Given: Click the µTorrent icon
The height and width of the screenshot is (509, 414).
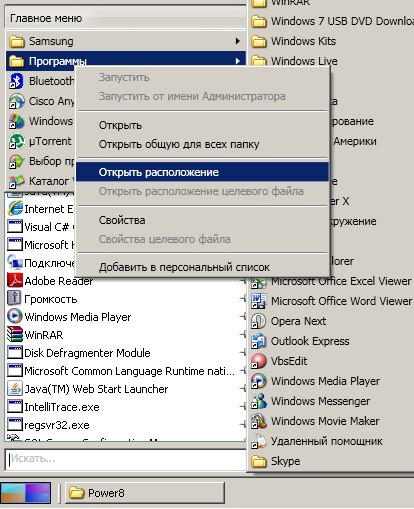Looking at the screenshot, I should click(x=16, y=141).
